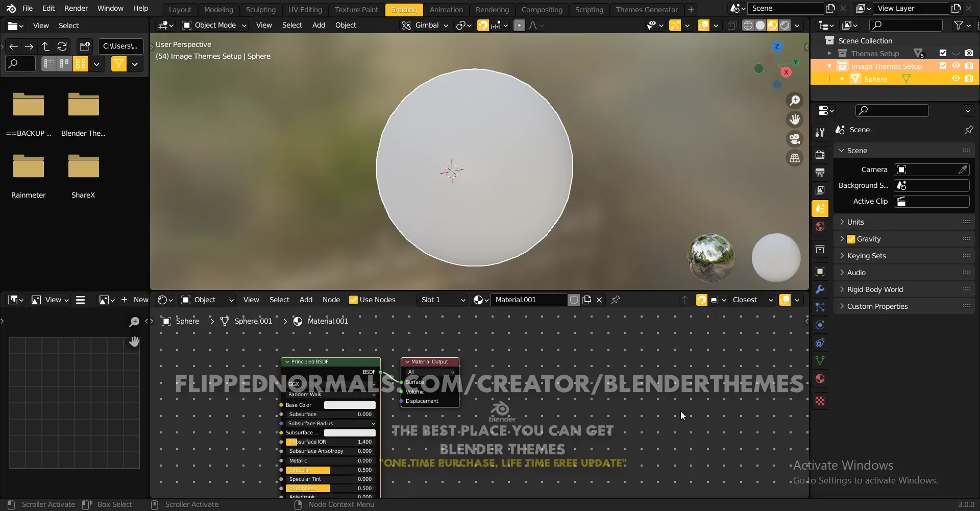Disable the Themes Setup collection checkbox
Screen dimensions: 980x511
[x=942, y=53]
